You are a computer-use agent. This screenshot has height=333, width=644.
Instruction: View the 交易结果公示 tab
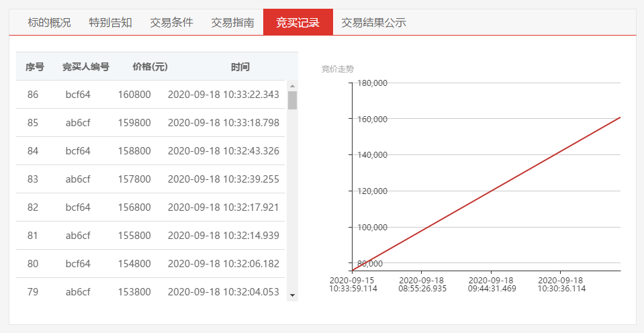pyautogui.click(x=373, y=22)
